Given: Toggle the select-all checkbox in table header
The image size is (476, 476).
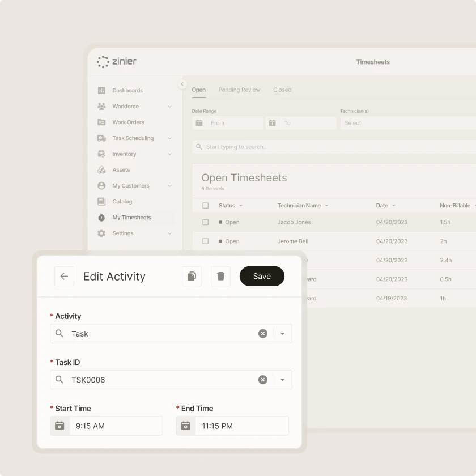Looking at the screenshot, I should coord(206,206).
